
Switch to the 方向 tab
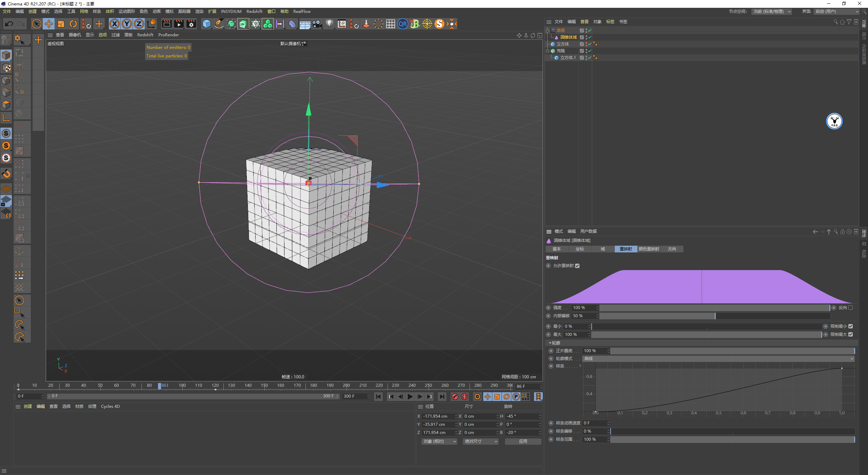(672, 249)
